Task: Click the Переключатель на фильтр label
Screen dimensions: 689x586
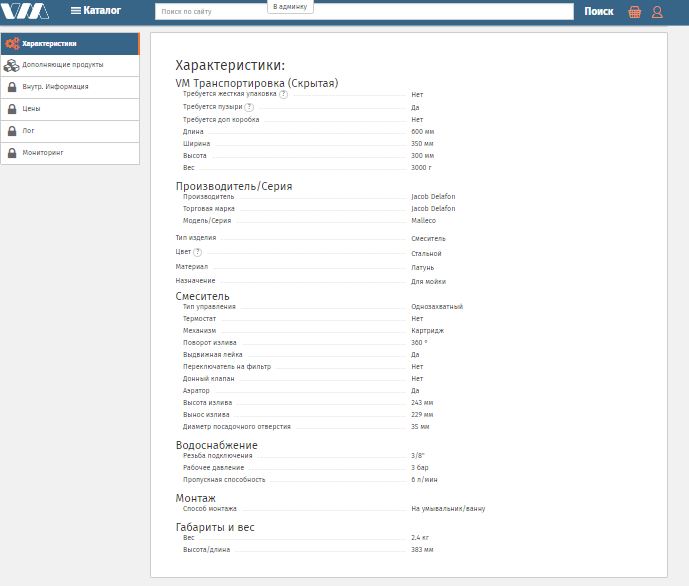Action: pos(227,366)
